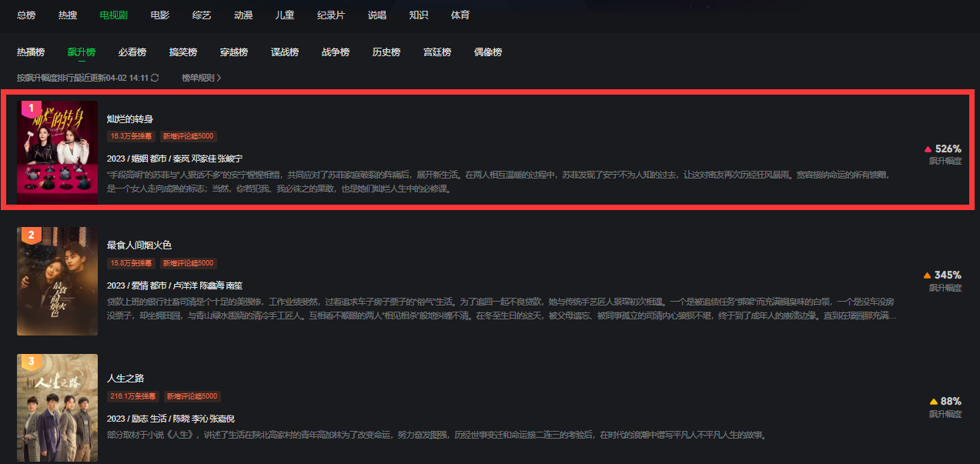View the 战争榜 sub-ranking tab

point(336,52)
